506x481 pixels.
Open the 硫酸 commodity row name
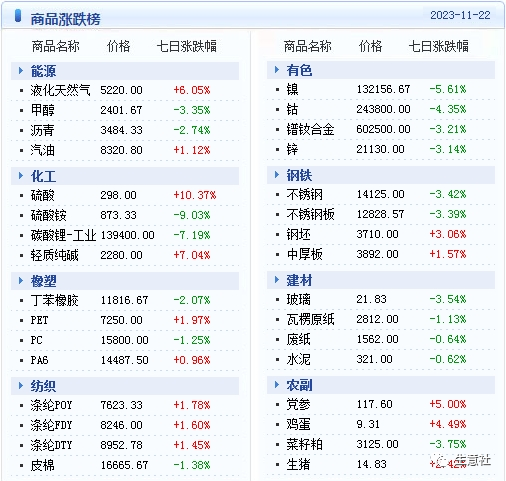click(x=42, y=195)
